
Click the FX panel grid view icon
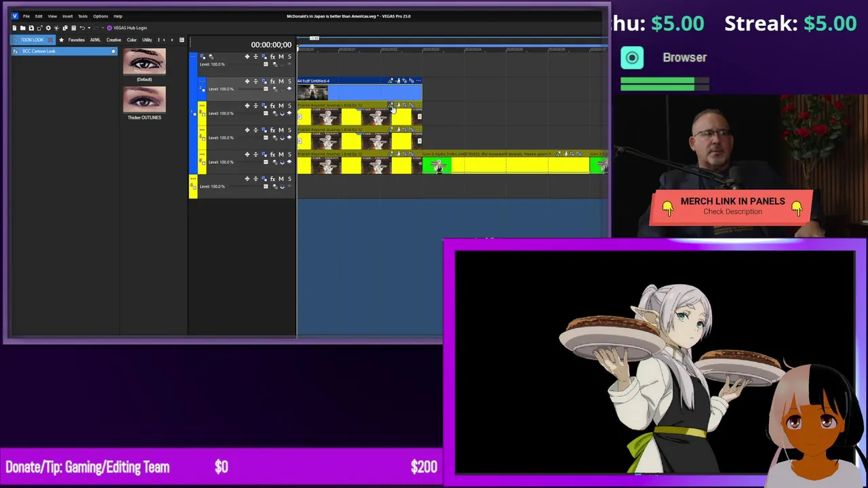point(181,40)
